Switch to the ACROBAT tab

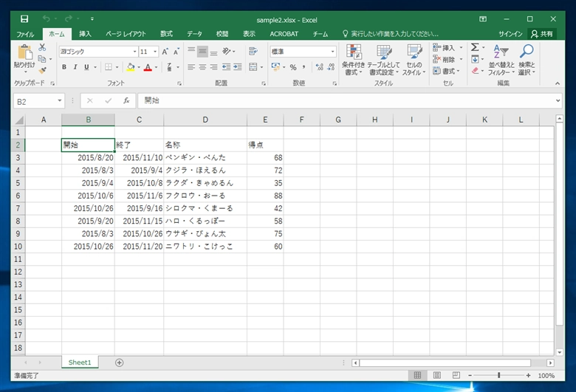coord(284,34)
